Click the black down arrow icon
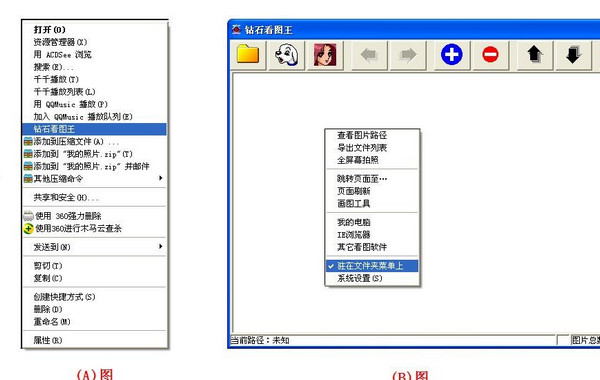The image size is (600, 380). pos(573,55)
